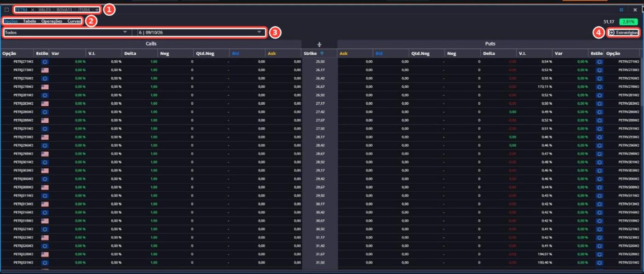Switch to the ITUB4 ticker tab
This screenshot has width=644, height=274.
point(85,10)
